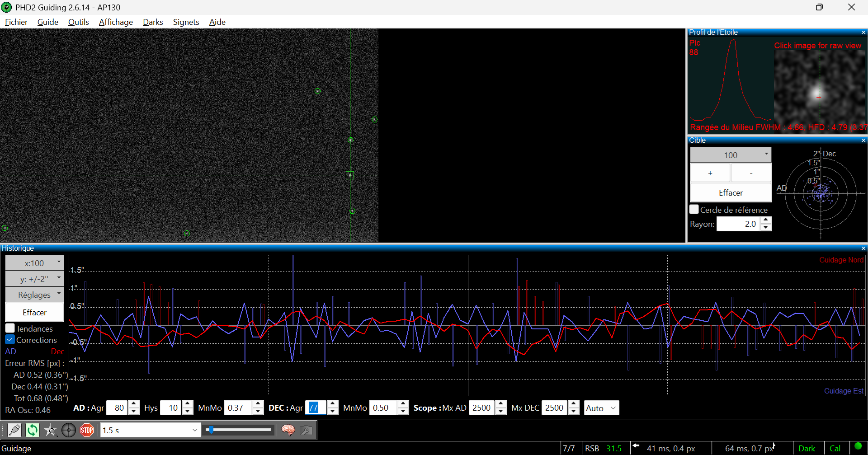Uncheck the Corrections checkbox
The height and width of the screenshot is (459, 868).
(x=10, y=340)
